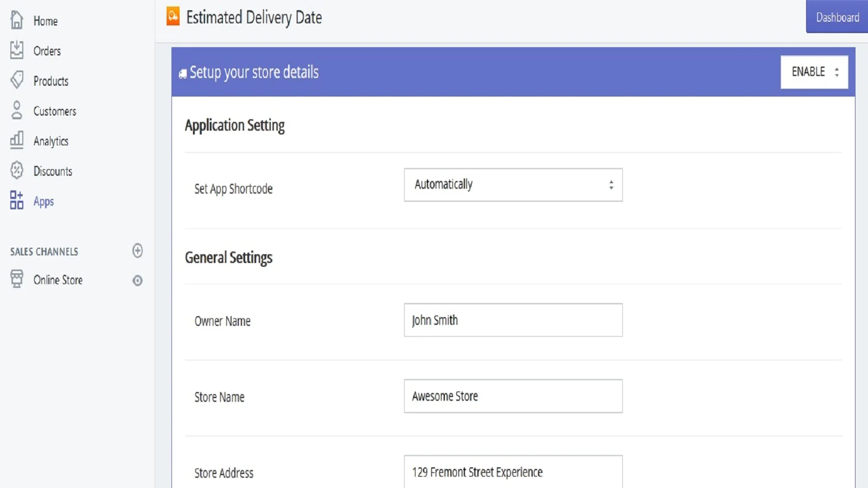Click the Discounts percent badge icon
Viewport: 868px width, 488px height.
point(17,170)
